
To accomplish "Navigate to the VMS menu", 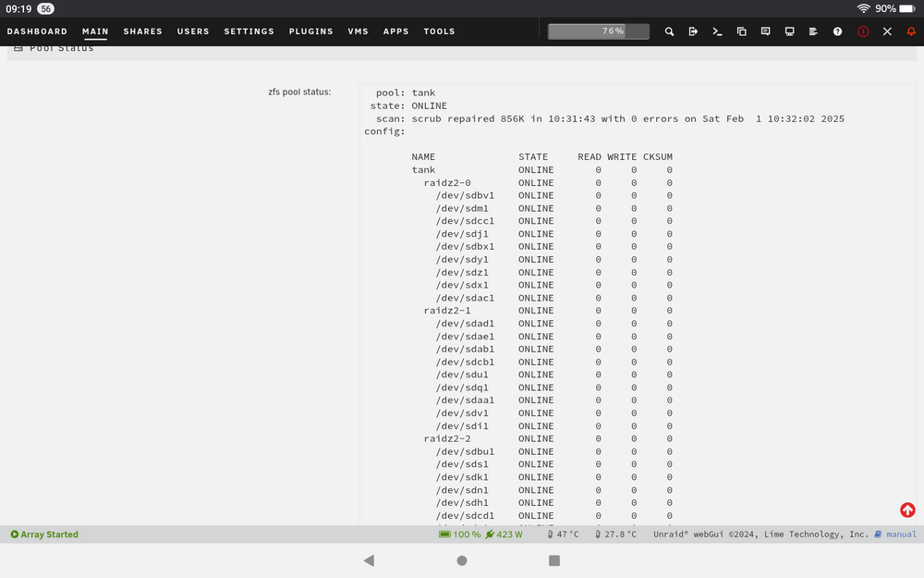I will pos(358,31).
